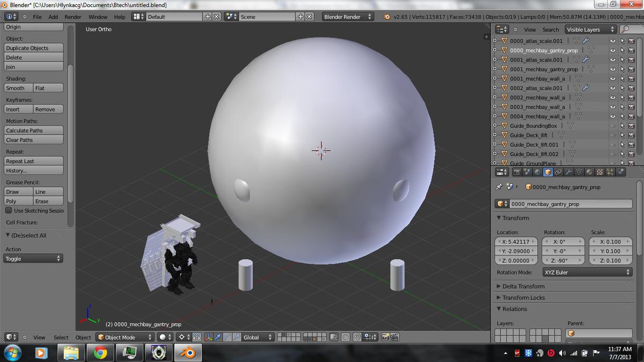Open the File menu
Image resolution: width=644 pixels, height=362 pixels.
pyautogui.click(x=37, y=17)
